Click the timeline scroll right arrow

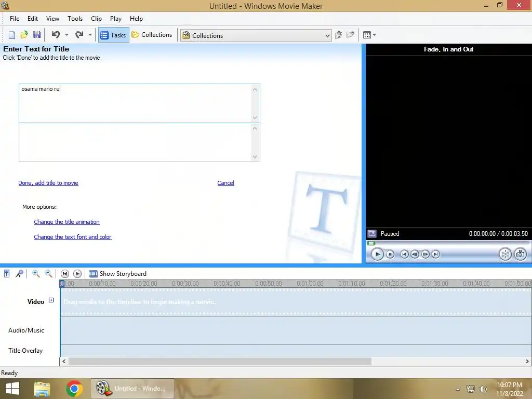[x=527, y=362]
